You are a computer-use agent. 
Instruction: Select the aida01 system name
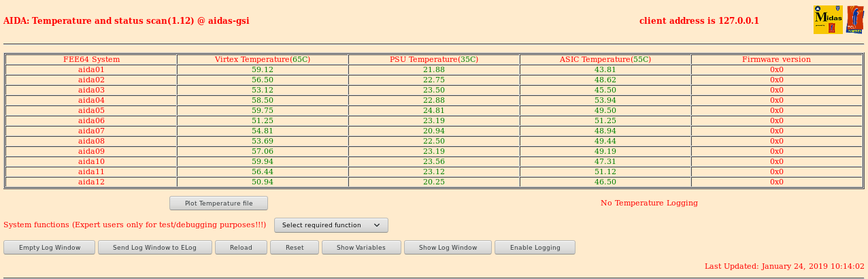click(x=91, y=69)
